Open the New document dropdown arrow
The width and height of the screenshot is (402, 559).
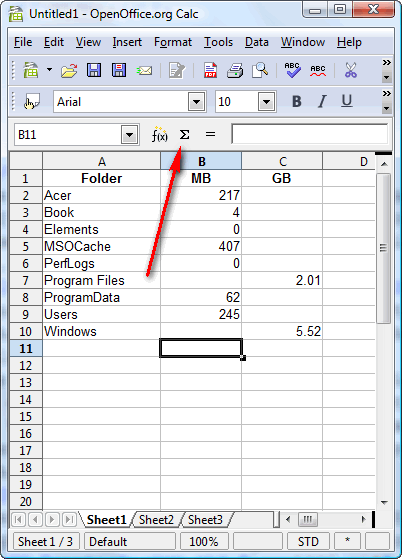click(50, 70)
